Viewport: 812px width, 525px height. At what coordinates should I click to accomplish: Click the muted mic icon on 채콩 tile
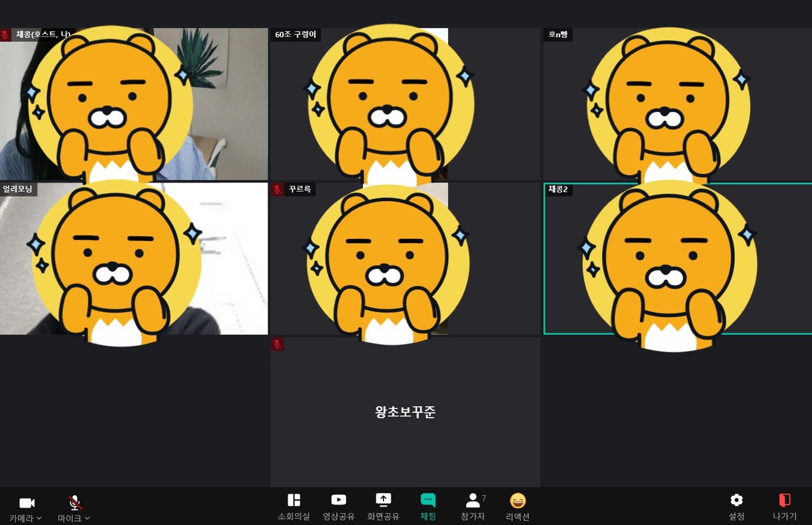tap(5, 35)
